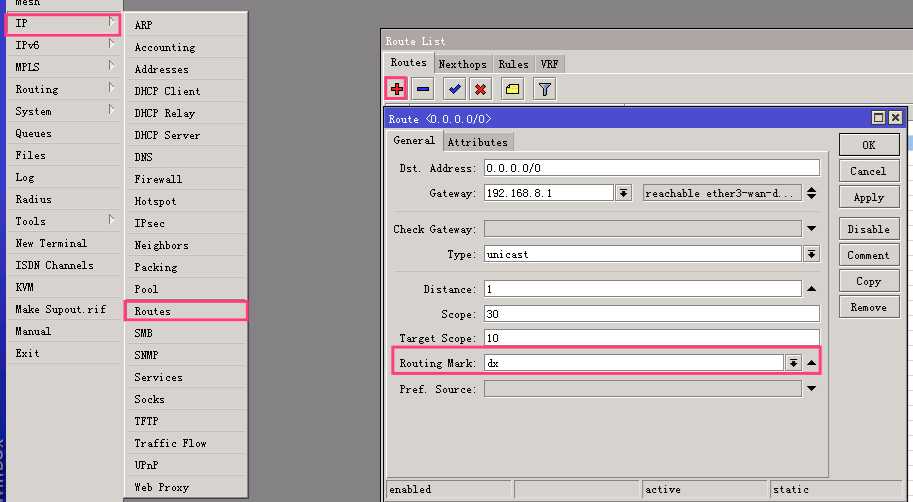Viewport: 913px width, 502px height.
Task: Click the blue minus Remove route icon
Action: tap(423, 89)
